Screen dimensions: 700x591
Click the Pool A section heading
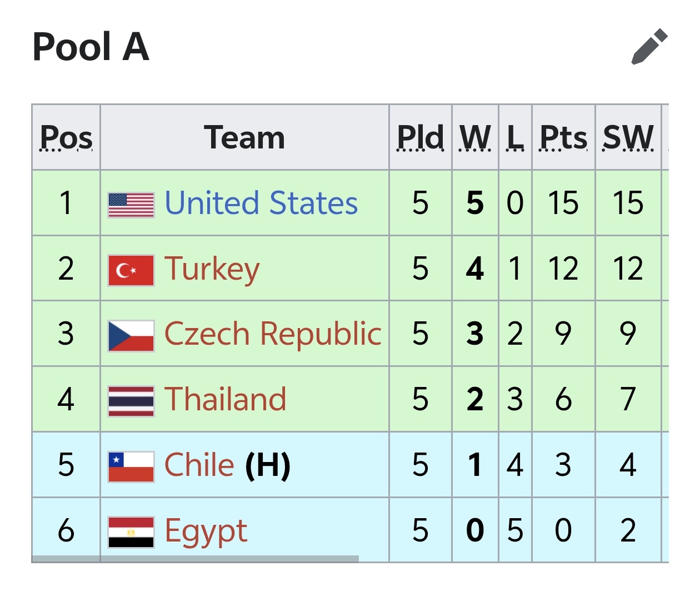coord(91,47)
